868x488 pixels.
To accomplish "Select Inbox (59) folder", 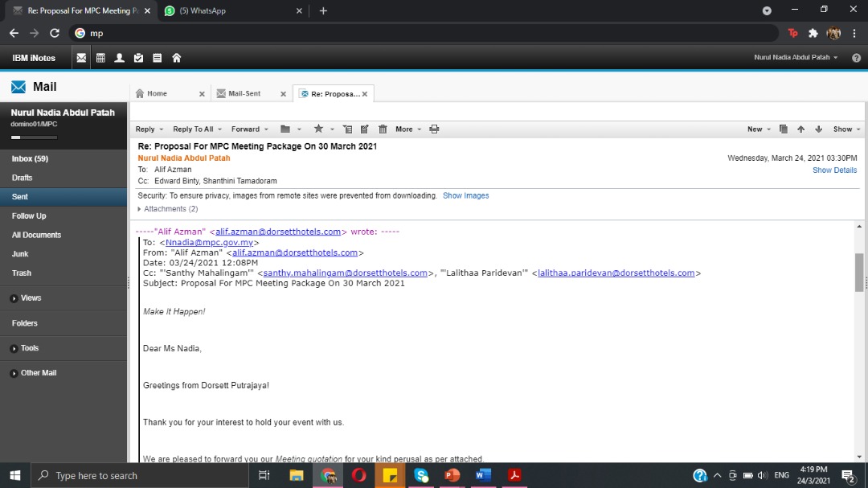I will point(30,159).
